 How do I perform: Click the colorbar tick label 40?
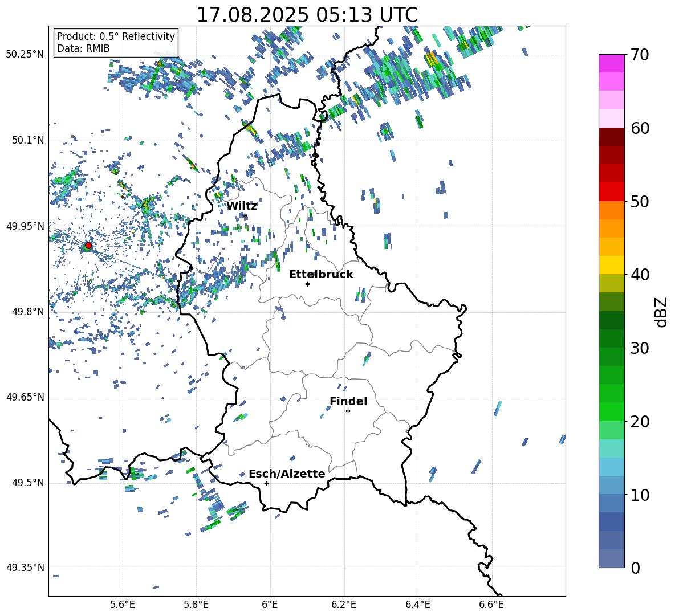[640, 275]
